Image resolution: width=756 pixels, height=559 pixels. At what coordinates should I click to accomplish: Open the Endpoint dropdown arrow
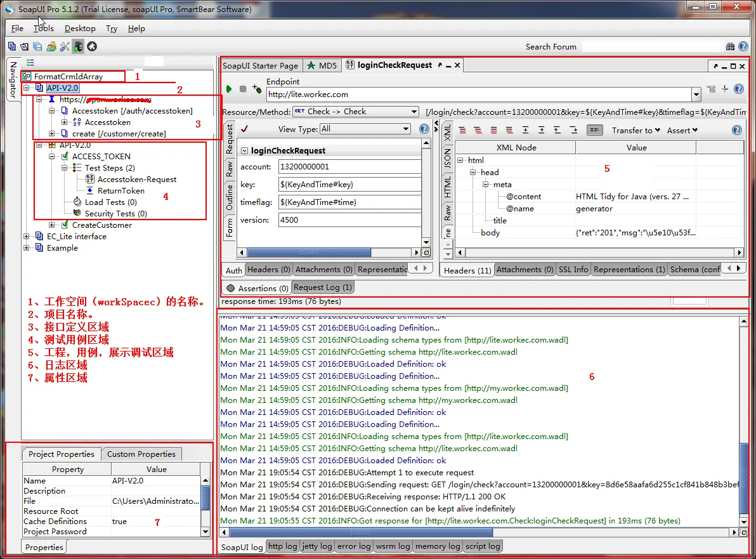[x=696, y=95]
